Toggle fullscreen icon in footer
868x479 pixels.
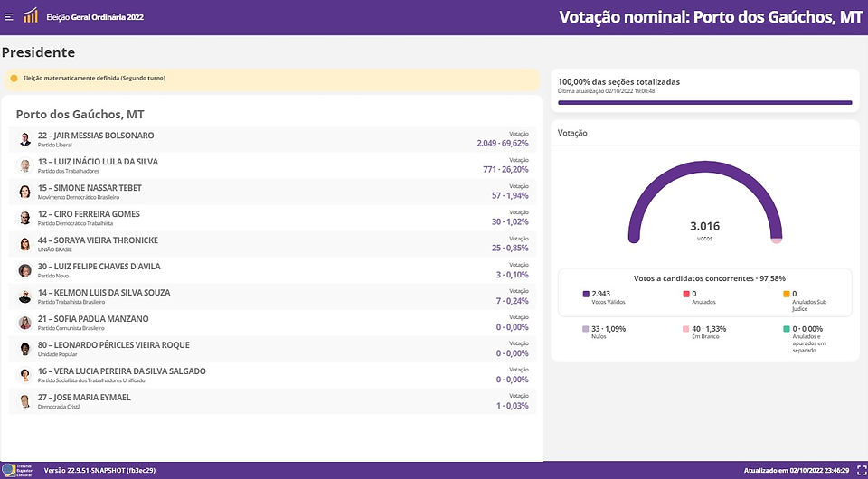pyautogui.click(x=860, y=471)
